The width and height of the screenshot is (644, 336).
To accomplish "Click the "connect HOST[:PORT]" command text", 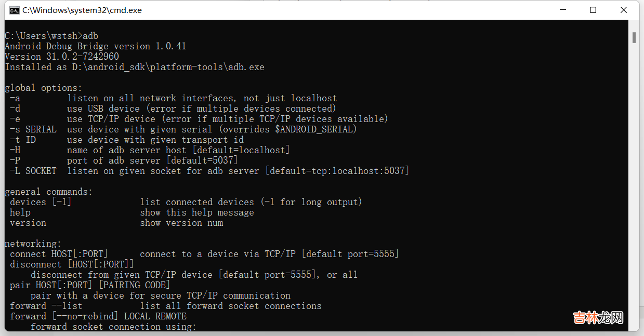I will pyautogui.click(x=59, y=254).
